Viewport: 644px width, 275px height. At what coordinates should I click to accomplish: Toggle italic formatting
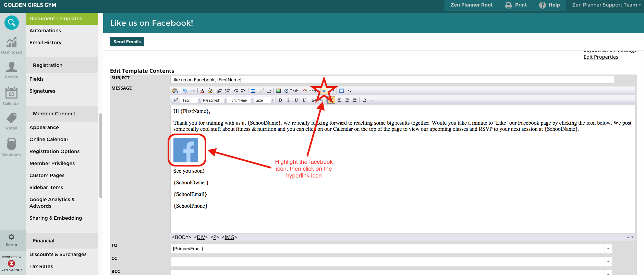pos(288,100)
